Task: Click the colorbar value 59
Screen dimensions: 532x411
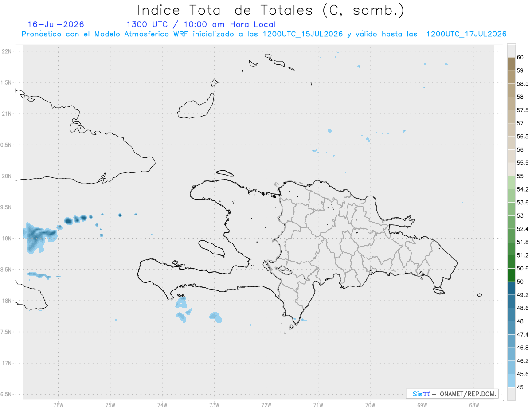Action: coord(520,70)
